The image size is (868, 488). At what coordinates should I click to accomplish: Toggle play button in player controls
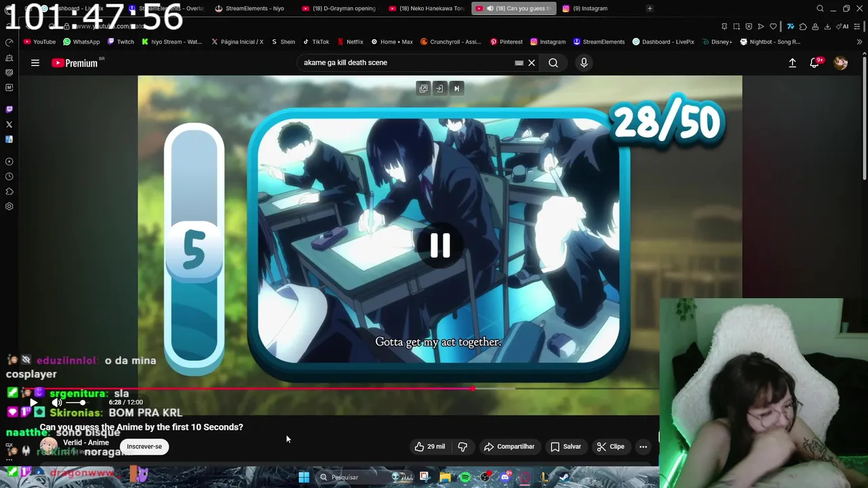[x=33, y=403]
